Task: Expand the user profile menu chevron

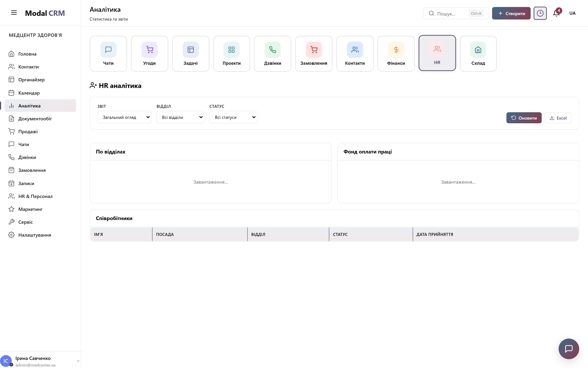Action: 78,361
